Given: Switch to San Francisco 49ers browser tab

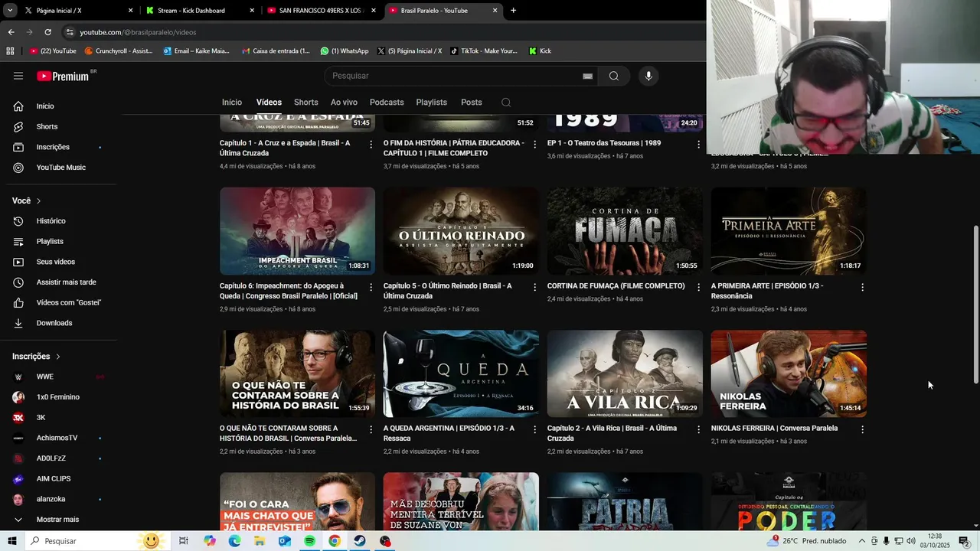Looking at the screenshot, I should (x=322, y=11).
